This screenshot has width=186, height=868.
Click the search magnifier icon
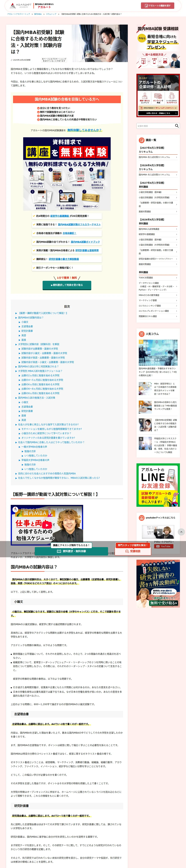point(177,126)
